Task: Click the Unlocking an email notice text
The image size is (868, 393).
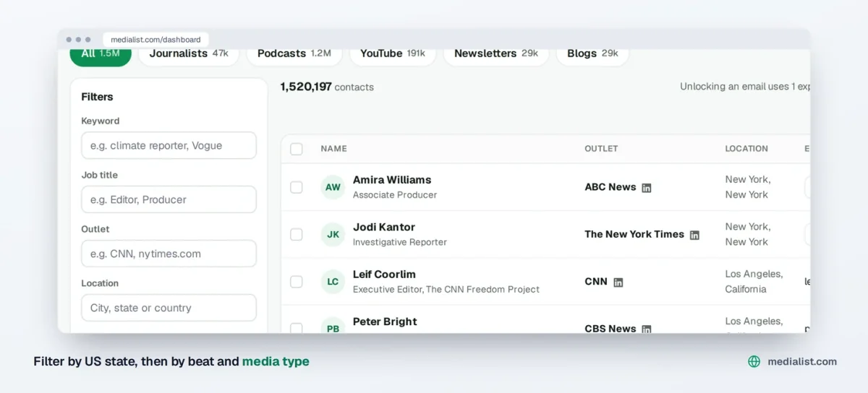Action: [x=745, y=87]
